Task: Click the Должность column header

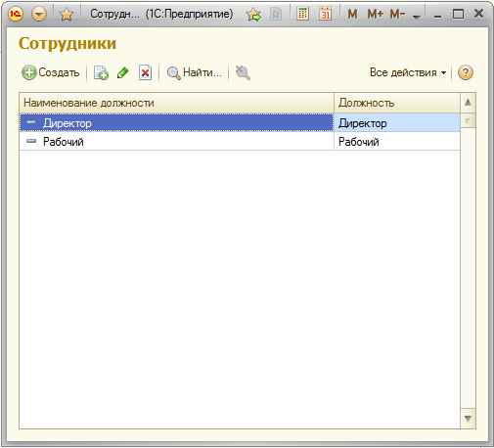Action: (397, 103)
